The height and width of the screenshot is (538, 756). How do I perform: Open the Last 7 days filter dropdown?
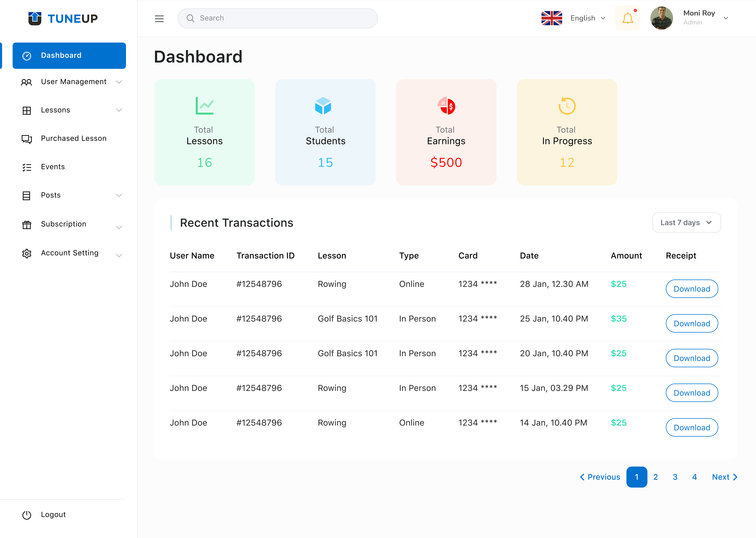(x=686, y=222)
